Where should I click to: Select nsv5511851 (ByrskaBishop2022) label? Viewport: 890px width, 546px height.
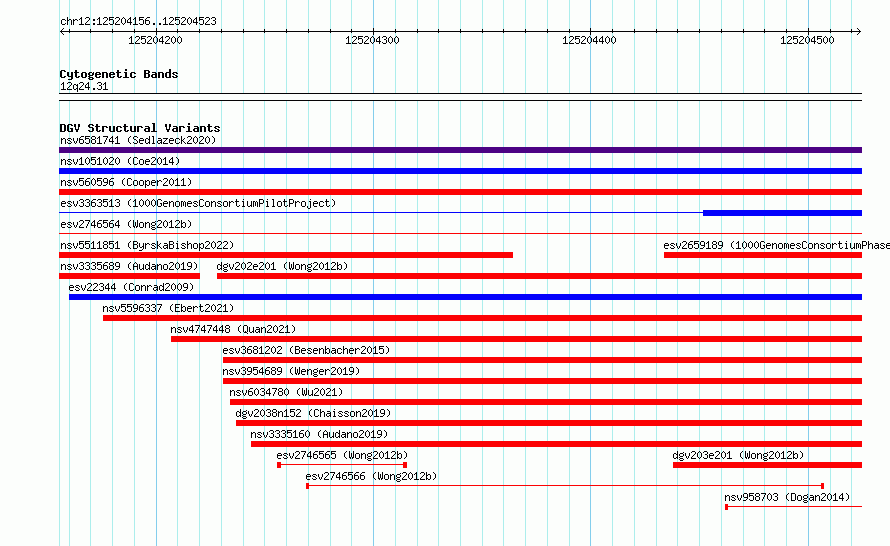coord(147,245)
